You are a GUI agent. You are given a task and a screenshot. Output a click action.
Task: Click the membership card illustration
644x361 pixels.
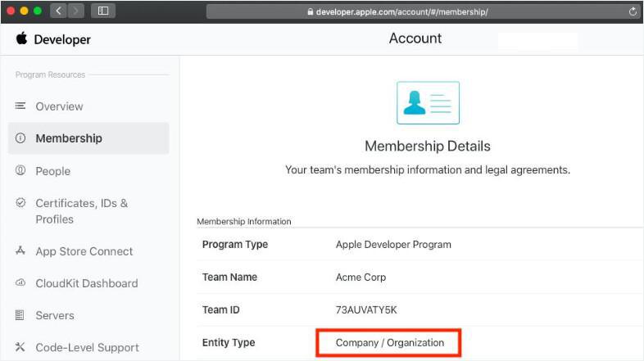pos(428,103)
